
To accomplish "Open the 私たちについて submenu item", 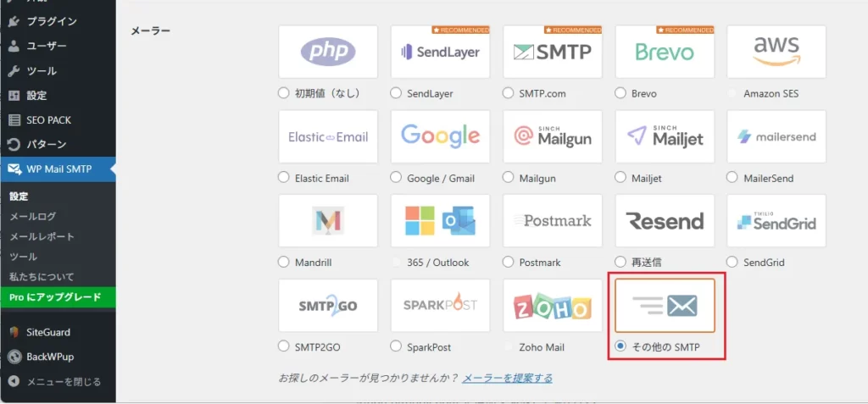I will [42, 277].
